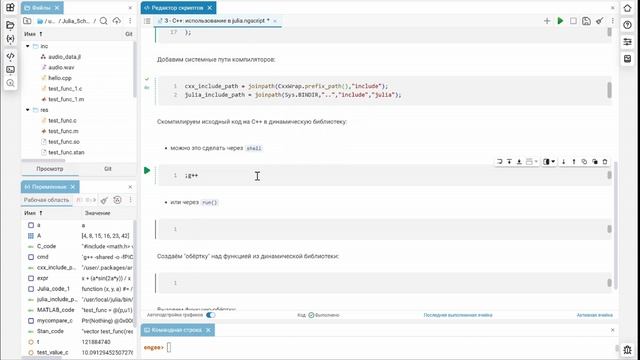This screenshot has width=640, height=360.
Task: Open the apps grid icon in left sidebar
Action: click(10, 7)
